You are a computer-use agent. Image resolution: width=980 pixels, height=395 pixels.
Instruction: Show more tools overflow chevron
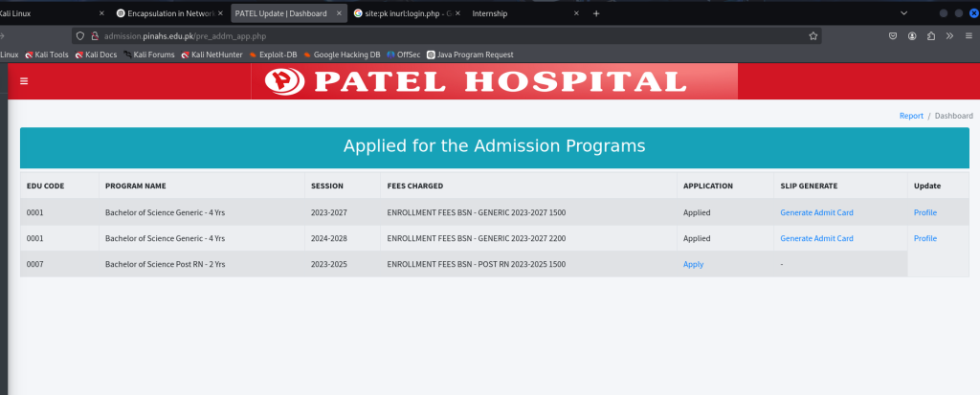point(949,36)
